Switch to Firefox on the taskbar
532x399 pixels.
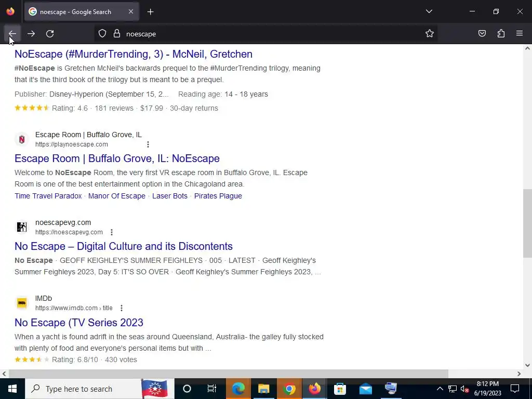[314, 389]
